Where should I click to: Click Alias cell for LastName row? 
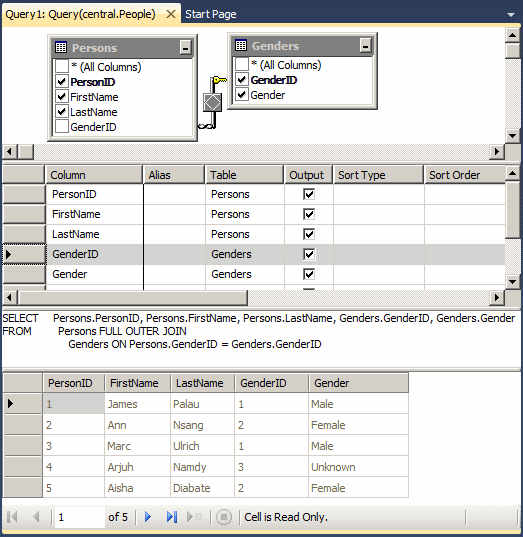tap(174, 234)
